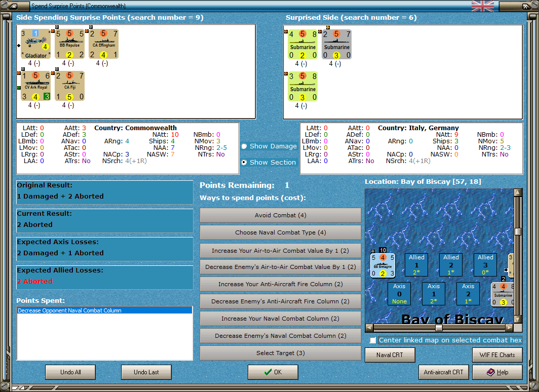Click the map vertical scrollbar thumb
539x392 pixels.
click(x=518, y=231)
